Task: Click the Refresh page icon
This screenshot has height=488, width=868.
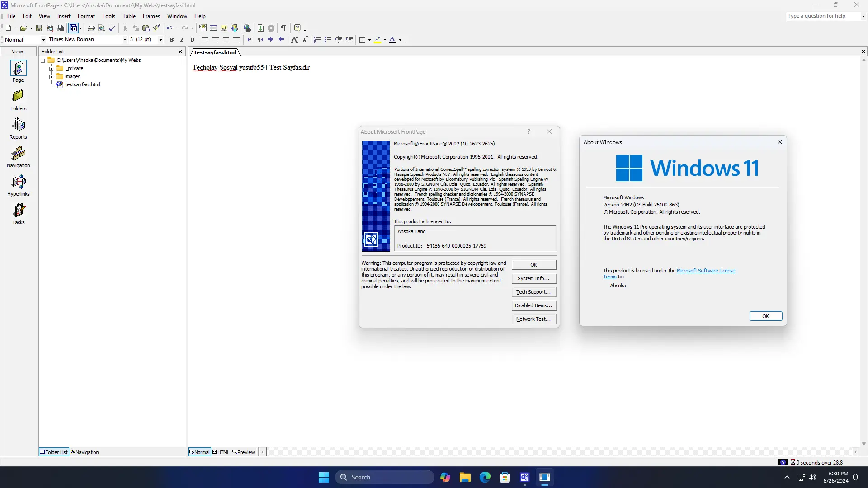Action: 260,28
